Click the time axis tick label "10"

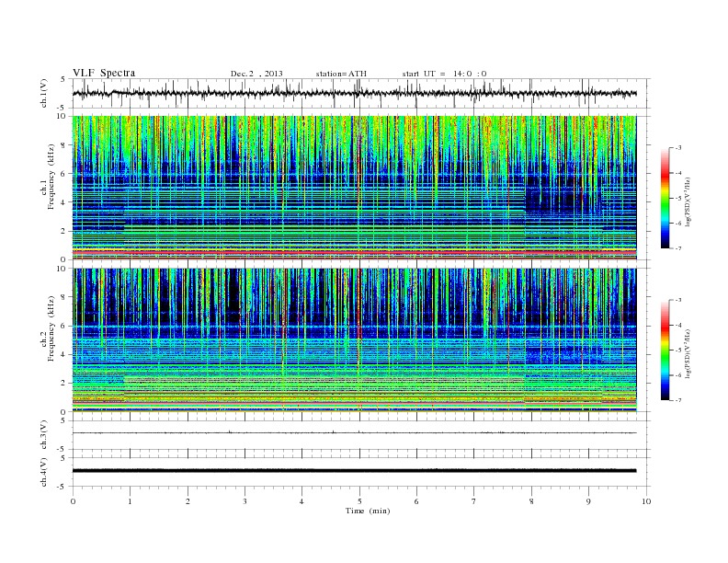point(646,501)
